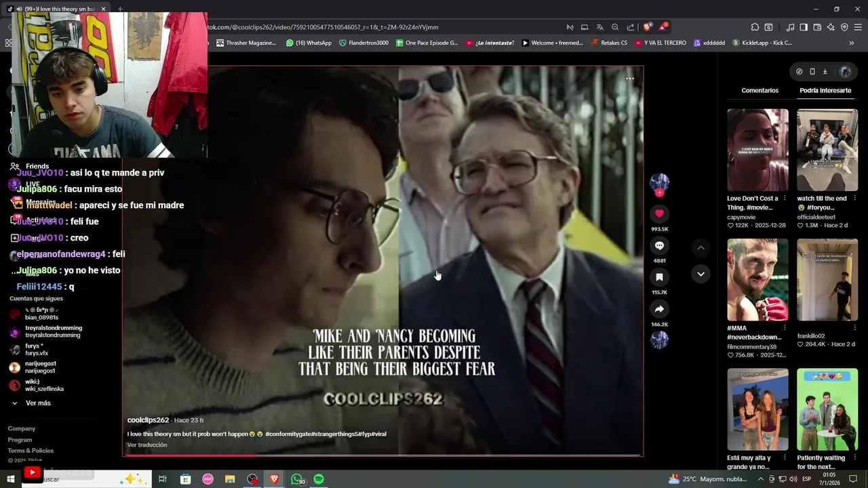Viewport: 868px width, 488px height.
Task: Click the Program footer link
Action: pyautogui.click(x=20, y=440)
